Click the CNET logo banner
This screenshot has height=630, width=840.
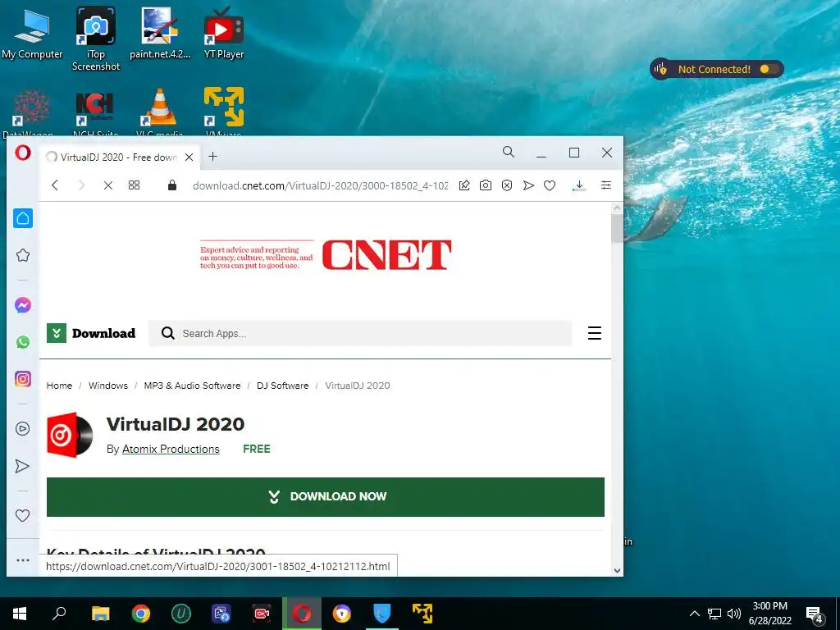[326, 255]
